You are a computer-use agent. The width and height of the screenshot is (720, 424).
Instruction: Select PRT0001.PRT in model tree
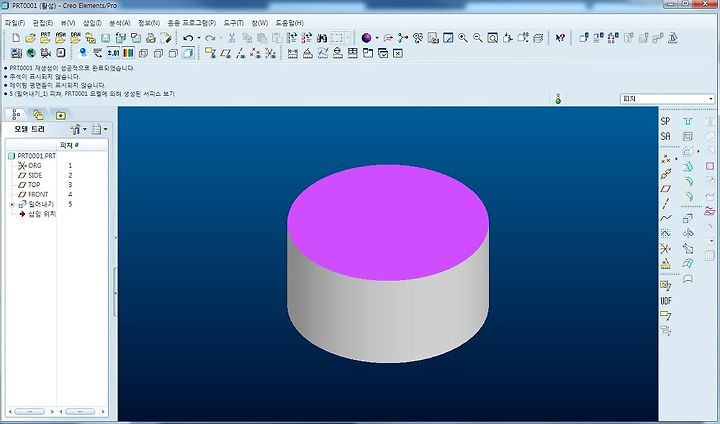32,156
